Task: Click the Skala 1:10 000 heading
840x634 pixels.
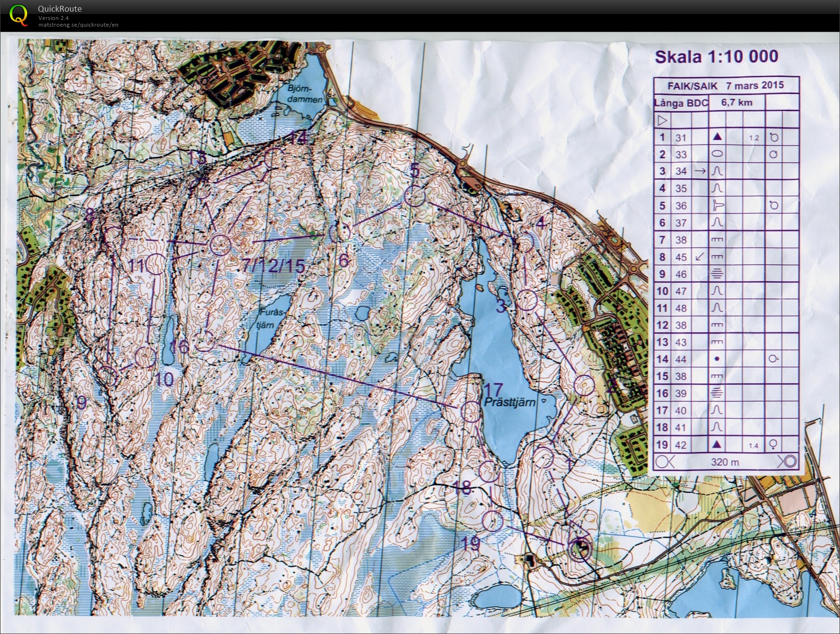Action: tap(716, 57)
